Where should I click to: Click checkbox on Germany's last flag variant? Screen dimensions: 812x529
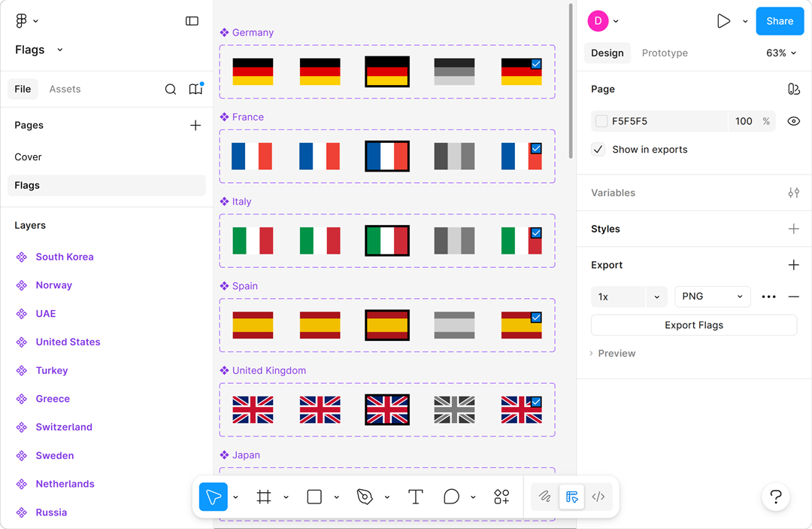pyautogui.click(x=536, y=65)
